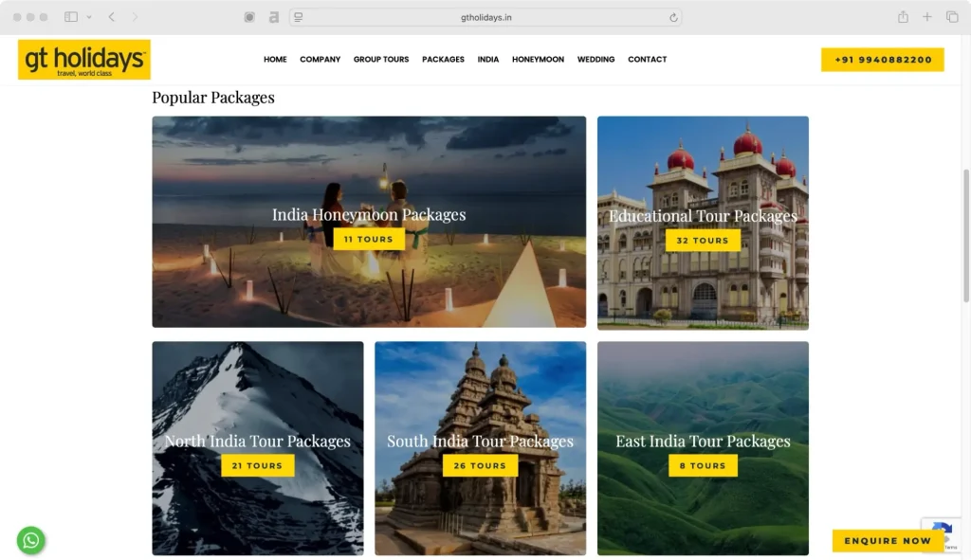The height and width of the screenshot is (560, 971).
Task: Go back with the back arrow
Action: click(112, 17)
